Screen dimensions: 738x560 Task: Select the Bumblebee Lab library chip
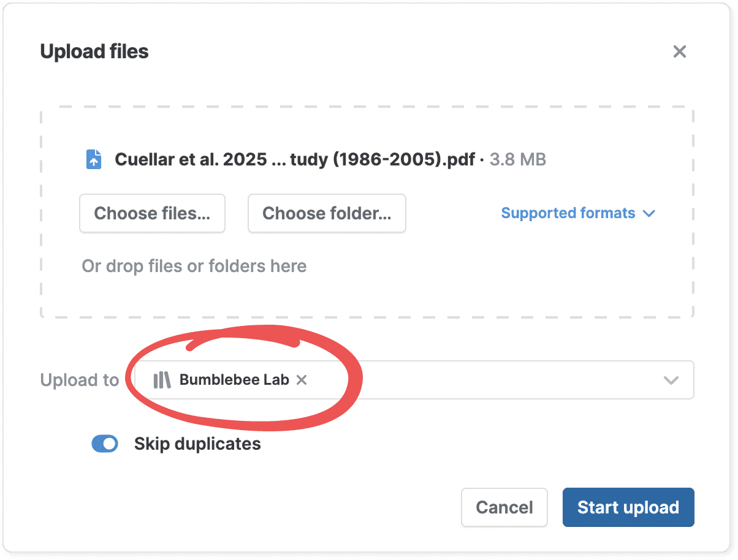(234, 380)
